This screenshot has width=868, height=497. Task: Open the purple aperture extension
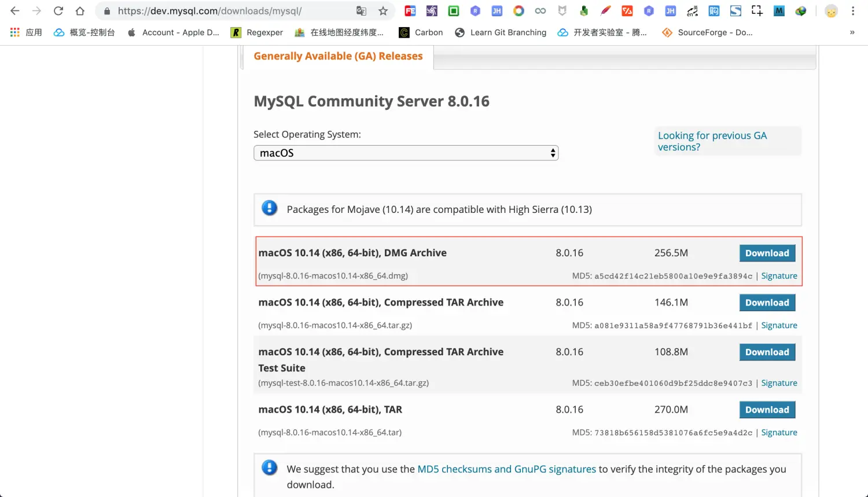point(432,11)
